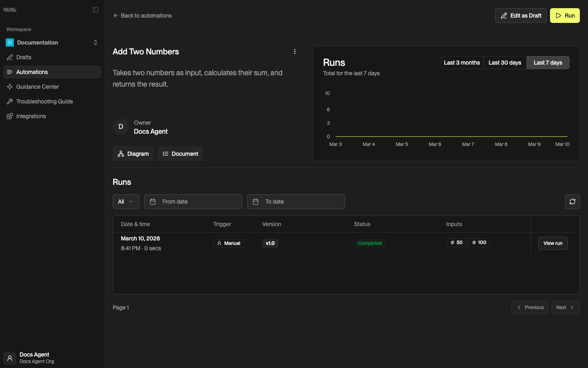Go to Guidance Center in sidebar
This screenshot has height=368, width=588.
coord(38,87)
